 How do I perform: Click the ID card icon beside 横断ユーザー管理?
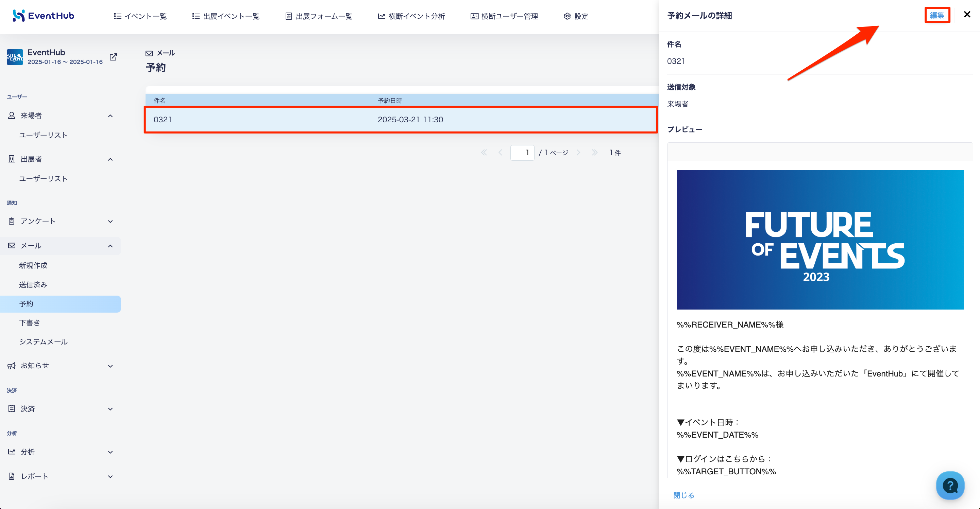474,16
